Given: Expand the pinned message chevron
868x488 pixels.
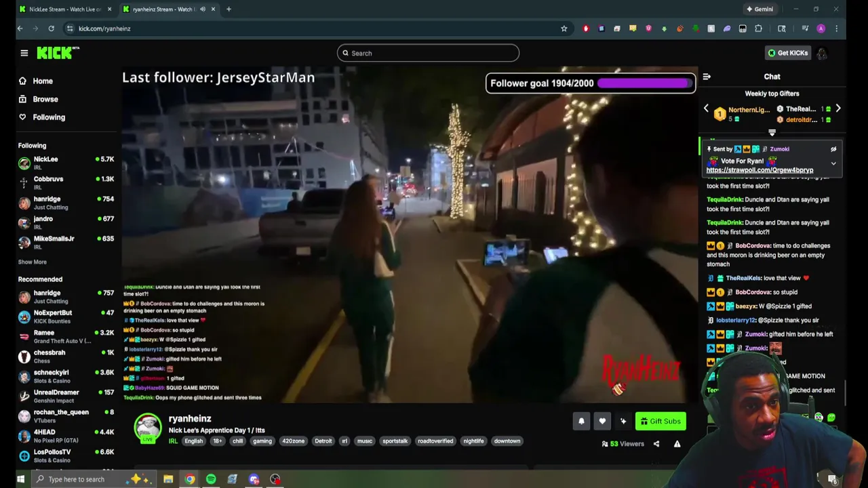Looking at the screenshot, I should click(833, 163).
